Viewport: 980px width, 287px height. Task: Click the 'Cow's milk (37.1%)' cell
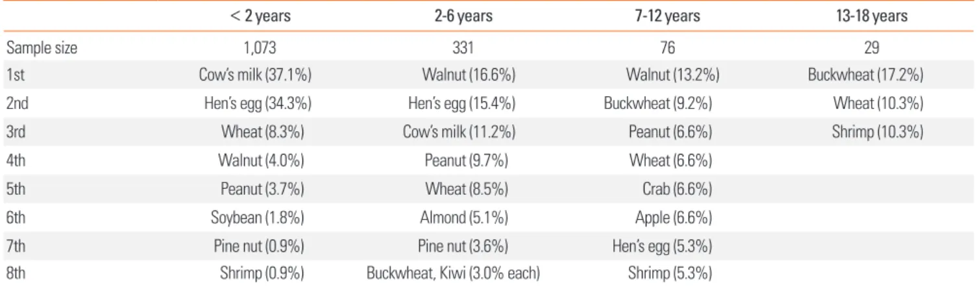(255, 77)
